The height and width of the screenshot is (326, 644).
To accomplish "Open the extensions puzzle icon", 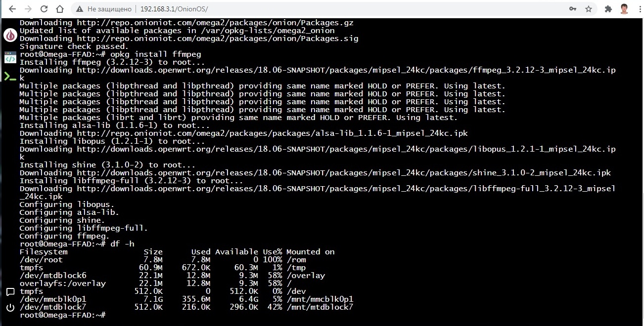I will point(609,9).
